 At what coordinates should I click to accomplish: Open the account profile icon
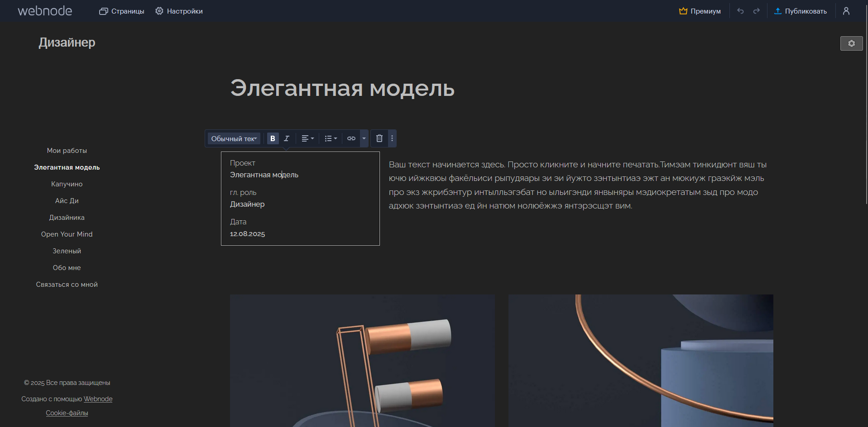[846, 10]
